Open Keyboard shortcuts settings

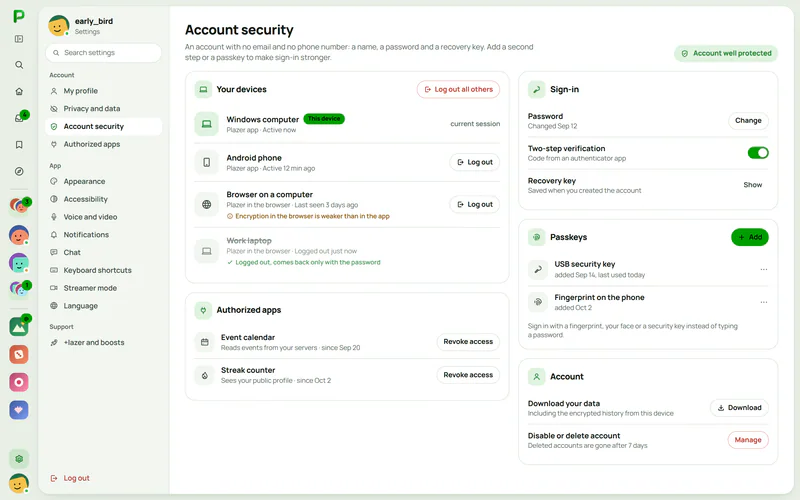pyautogui.click(x=104, y=270)
